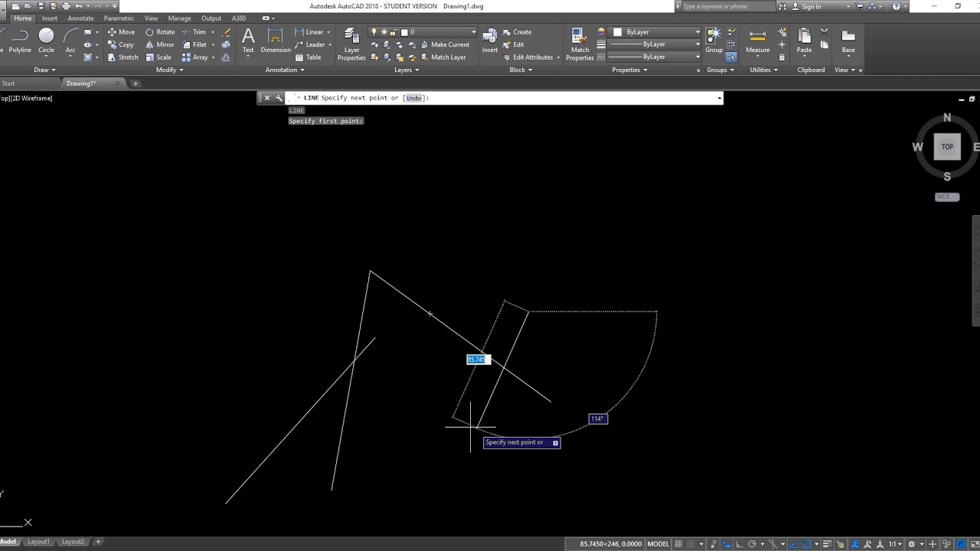Select the Circle tool

tap(46, 41)
